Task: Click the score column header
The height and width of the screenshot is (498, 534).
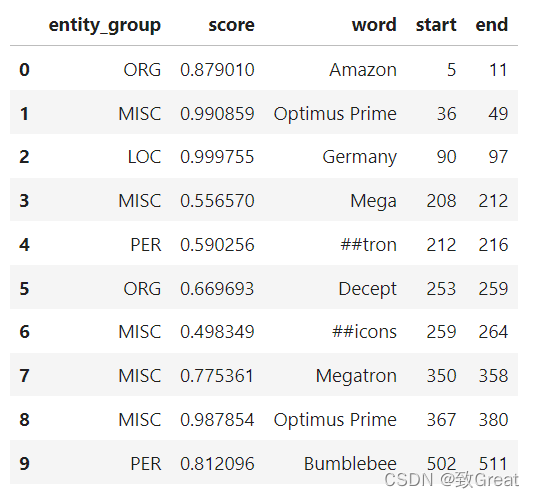Action: [231, 25]
